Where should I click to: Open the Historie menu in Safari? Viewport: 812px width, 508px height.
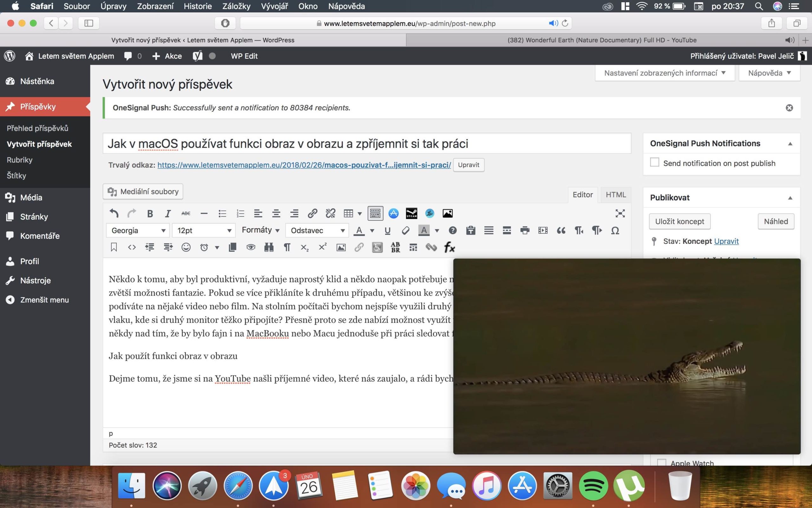pos(198,6)
